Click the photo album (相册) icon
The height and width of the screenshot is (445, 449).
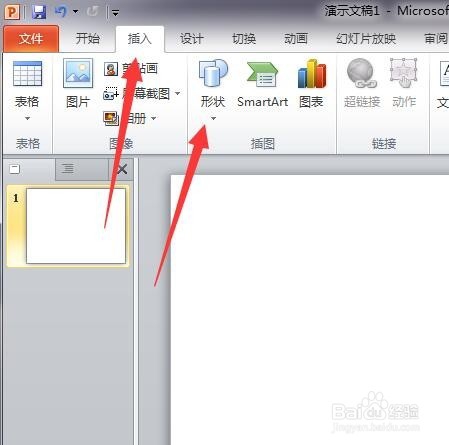[111, 118]
